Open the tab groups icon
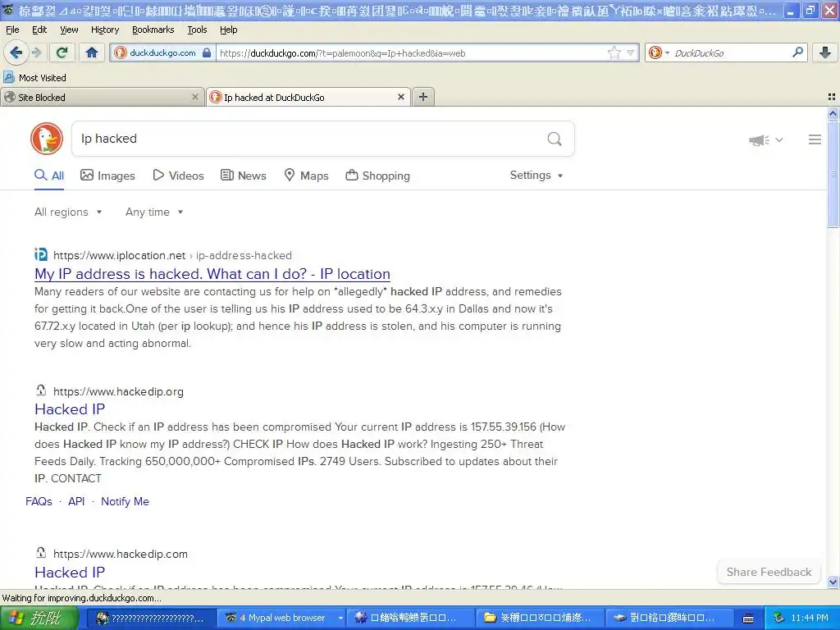Viewport: 840px width, 630px height. point(832,97)
